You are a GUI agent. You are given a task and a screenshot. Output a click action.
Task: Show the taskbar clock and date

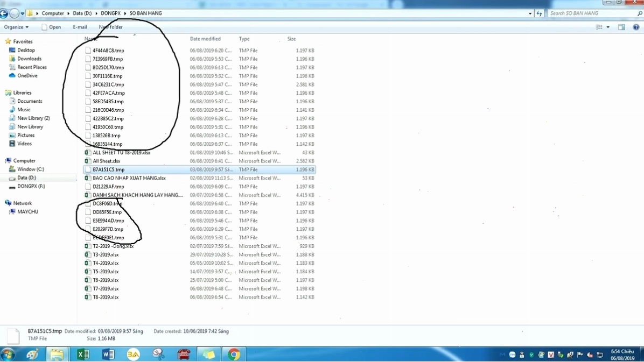coord(622,354)
